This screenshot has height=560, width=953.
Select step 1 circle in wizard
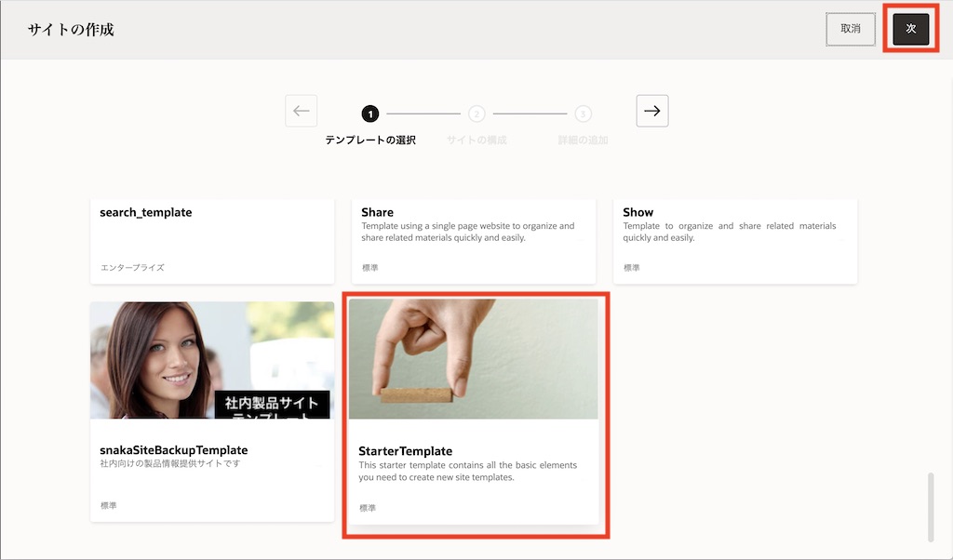tap(370, 114)
